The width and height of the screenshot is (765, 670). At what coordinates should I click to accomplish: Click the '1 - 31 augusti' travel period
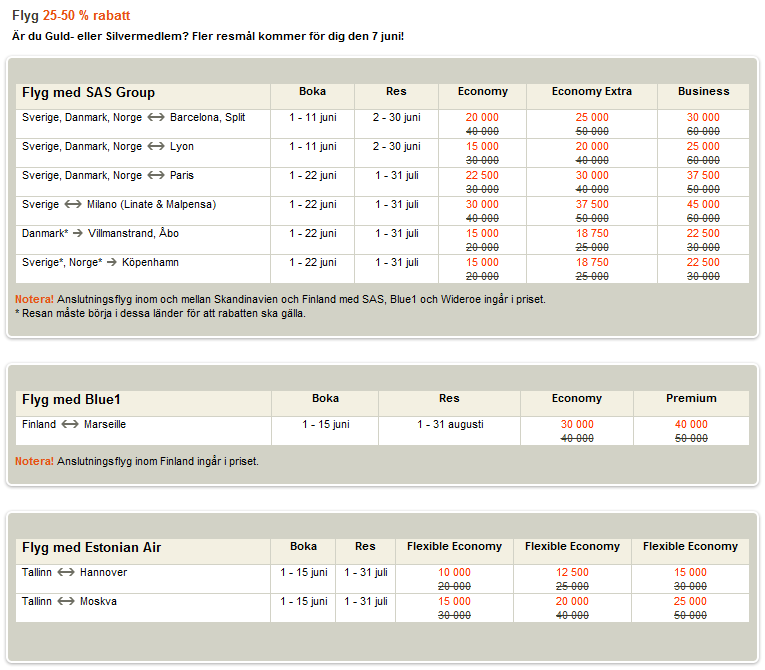coord(450,425)
